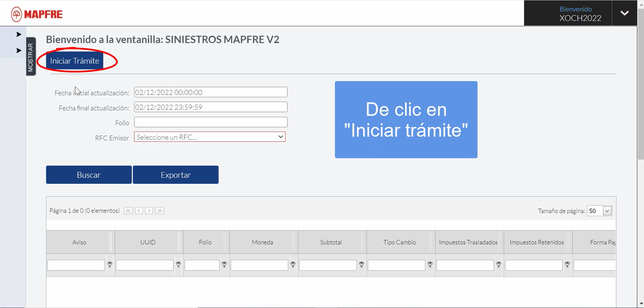The height and width of the screenshot is (308, 644).
Task: Open filter icon for Moneda column
Action: tap(293, 265)
